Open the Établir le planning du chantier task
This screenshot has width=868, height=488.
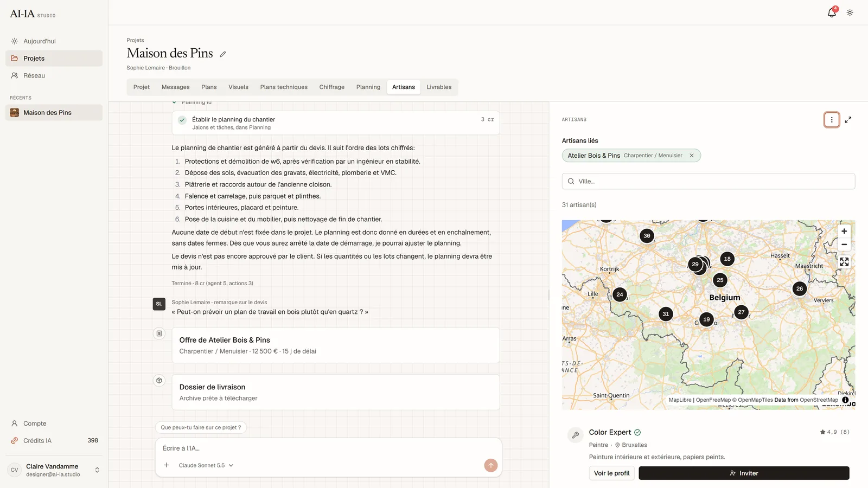(x=336, y=123)
